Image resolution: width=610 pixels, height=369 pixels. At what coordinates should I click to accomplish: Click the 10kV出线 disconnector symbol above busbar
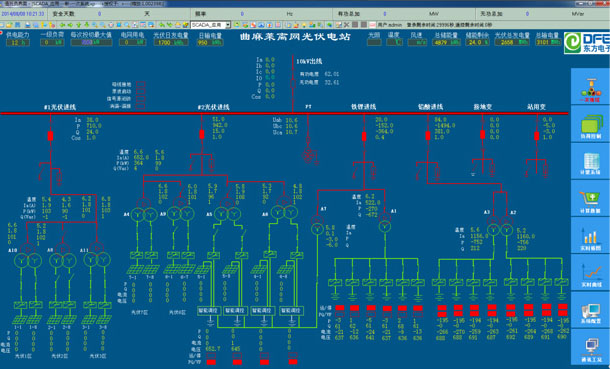pos(293,84)
